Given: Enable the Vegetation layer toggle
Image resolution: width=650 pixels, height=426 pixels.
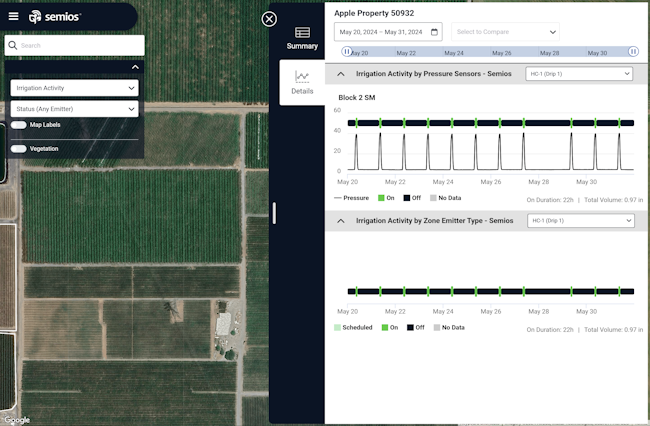Looking at the screenshot, I should (19, 148).
